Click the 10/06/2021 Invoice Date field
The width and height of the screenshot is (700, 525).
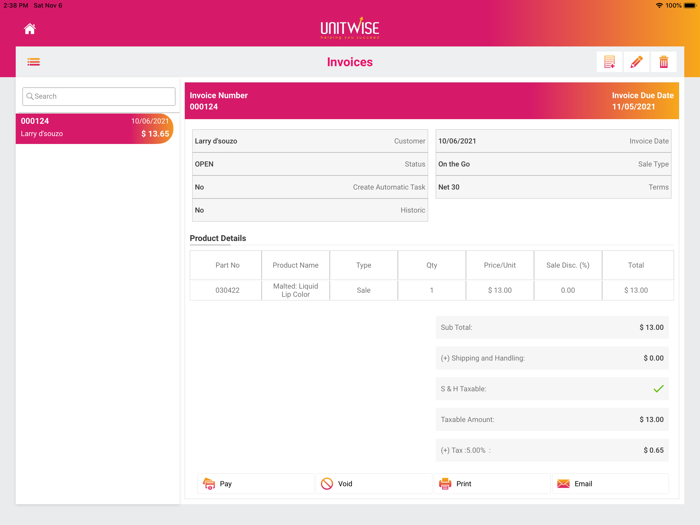coord(554,141)
